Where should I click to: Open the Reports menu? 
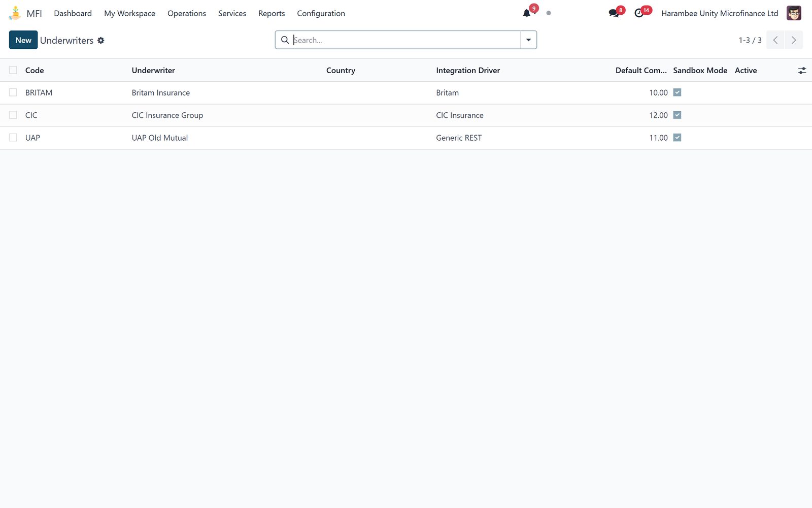[x=272, y=13]
